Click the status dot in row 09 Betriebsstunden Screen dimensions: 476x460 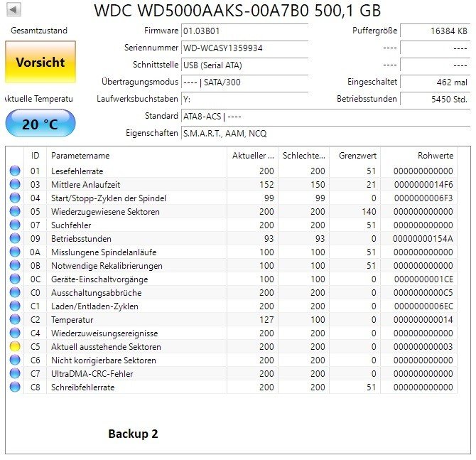click(15, 238)
